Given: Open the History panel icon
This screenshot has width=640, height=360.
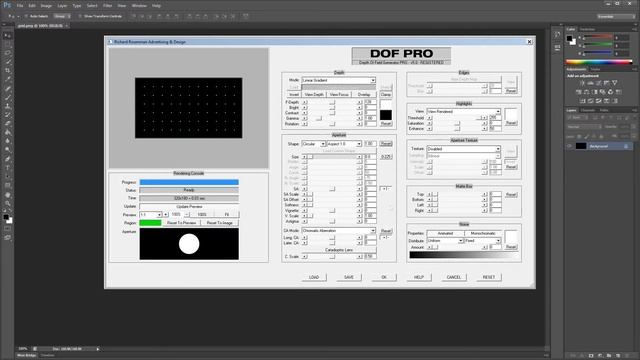Looking at the screenshot, I should click(x=558, y=35).
